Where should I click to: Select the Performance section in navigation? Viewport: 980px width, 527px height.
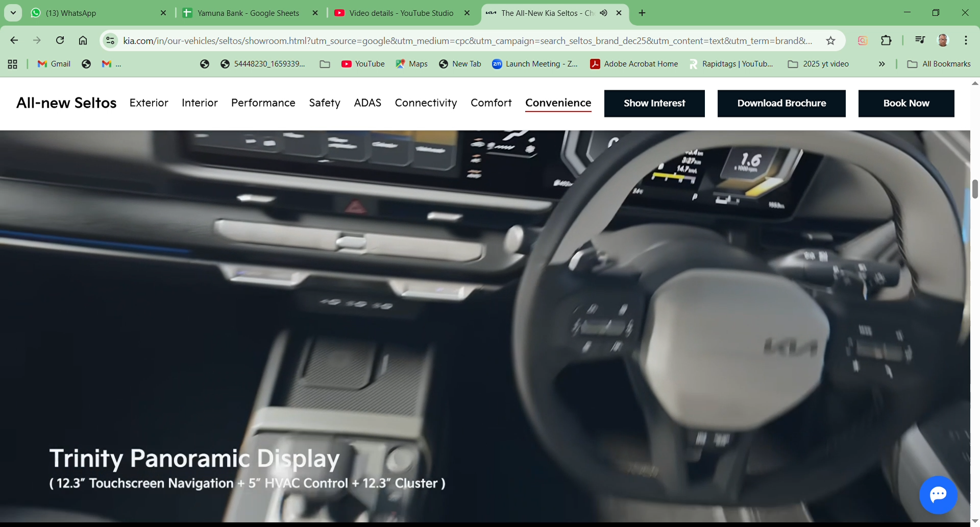[263, 103]
